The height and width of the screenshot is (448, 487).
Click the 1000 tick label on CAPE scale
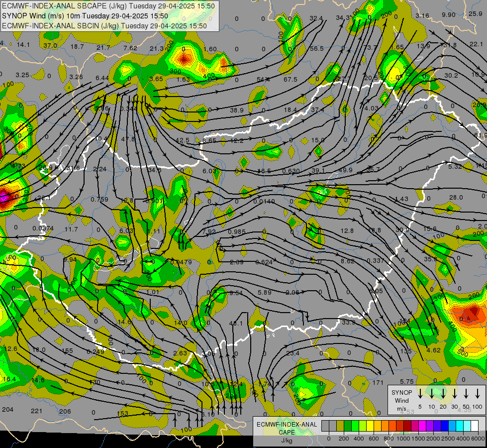click(x=403, y=439)
